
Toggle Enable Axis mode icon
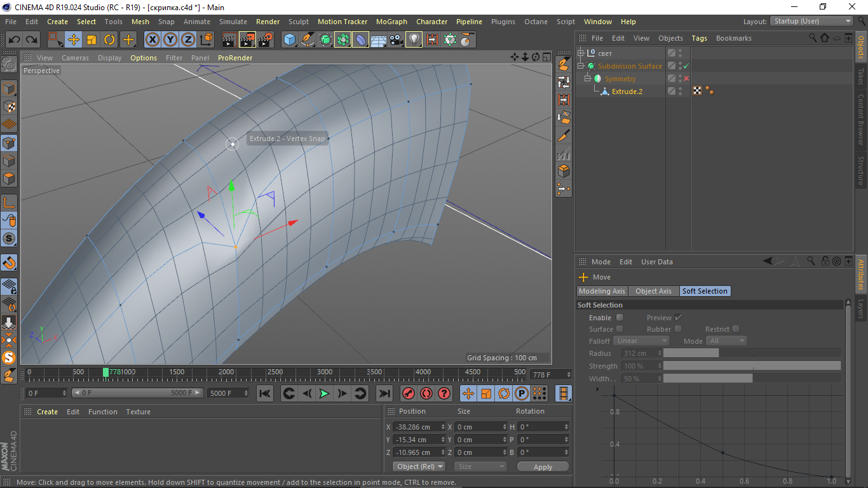9,203
